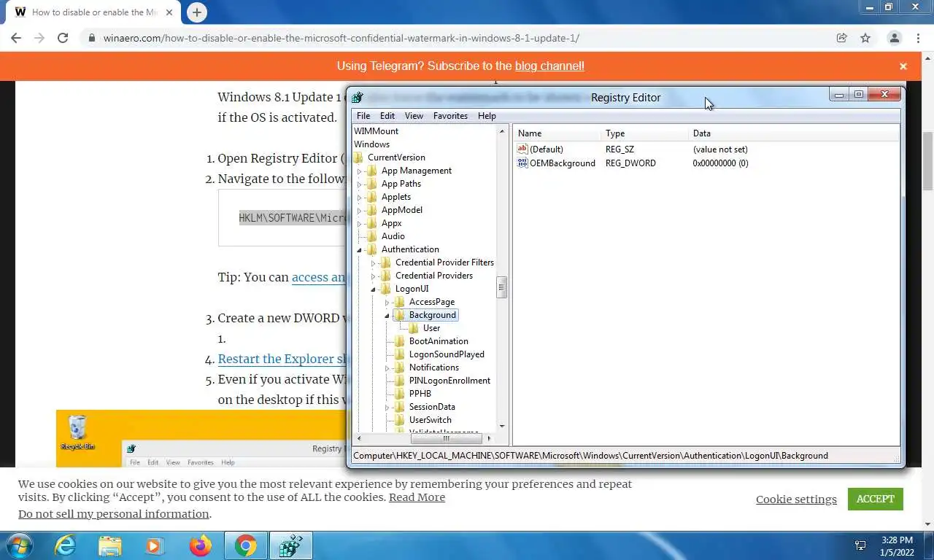Open the Registry Editor View menu
Screen dimensions: 934x560
tap(414, 116)
